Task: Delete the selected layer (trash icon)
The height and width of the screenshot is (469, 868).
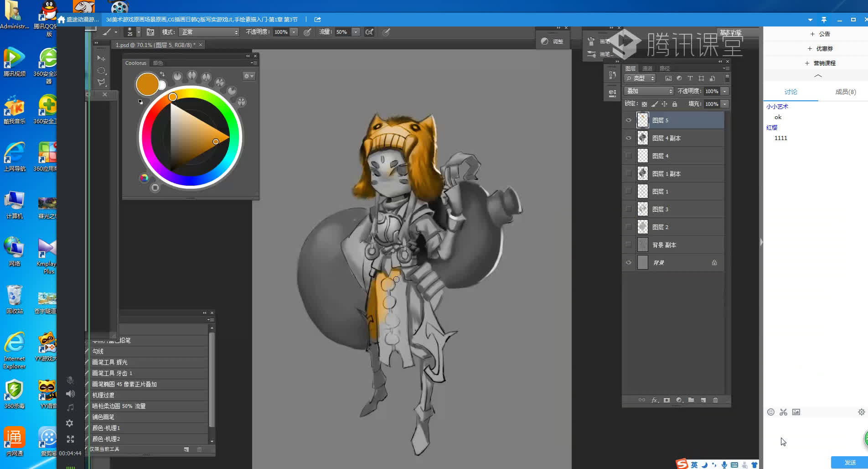Action: pyautogui.click(x=715, y=400)
